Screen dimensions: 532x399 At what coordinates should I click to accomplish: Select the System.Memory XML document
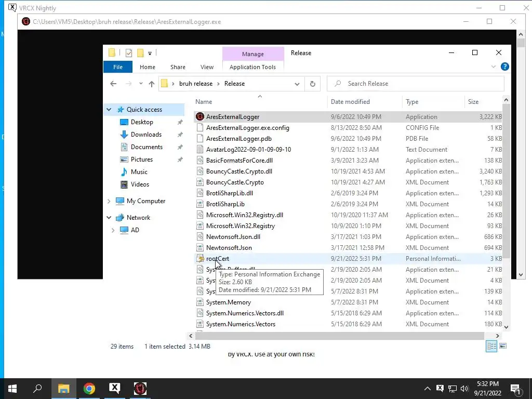[349, 302]
